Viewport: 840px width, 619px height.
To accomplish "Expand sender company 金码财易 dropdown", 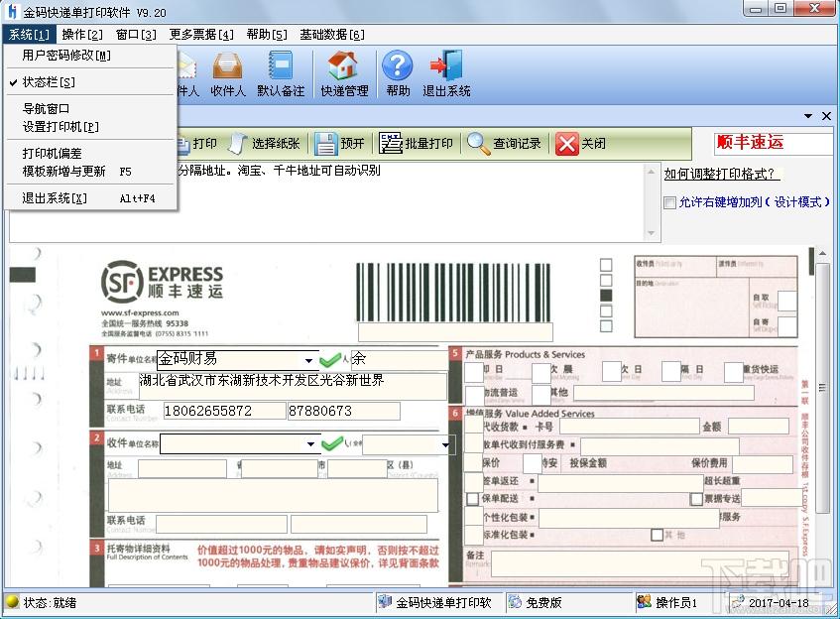I will click(308, 360).
